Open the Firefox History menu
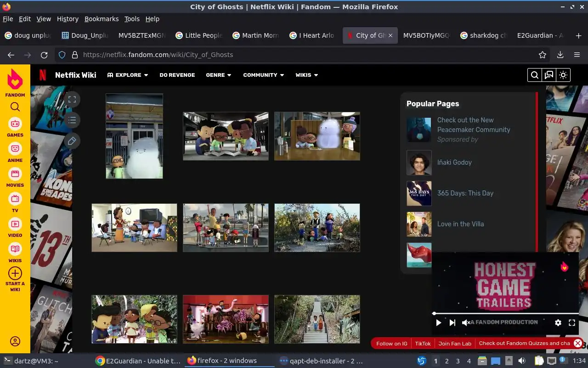 coord(68,19)
